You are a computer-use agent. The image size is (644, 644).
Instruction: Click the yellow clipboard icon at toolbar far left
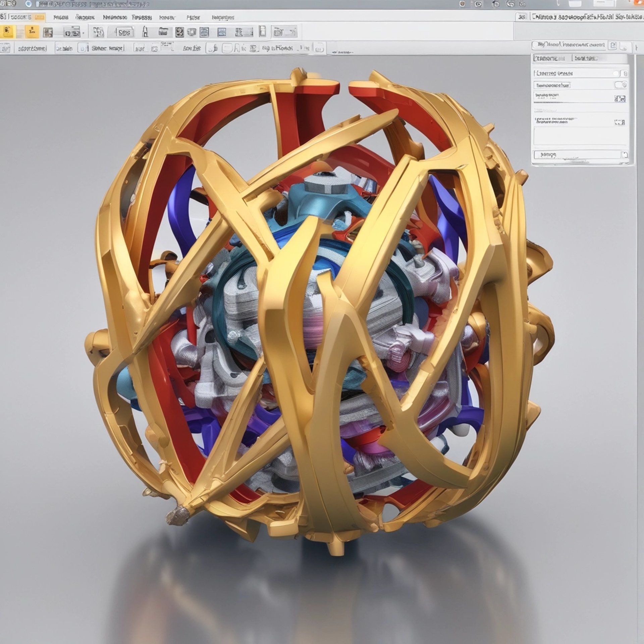7,32
